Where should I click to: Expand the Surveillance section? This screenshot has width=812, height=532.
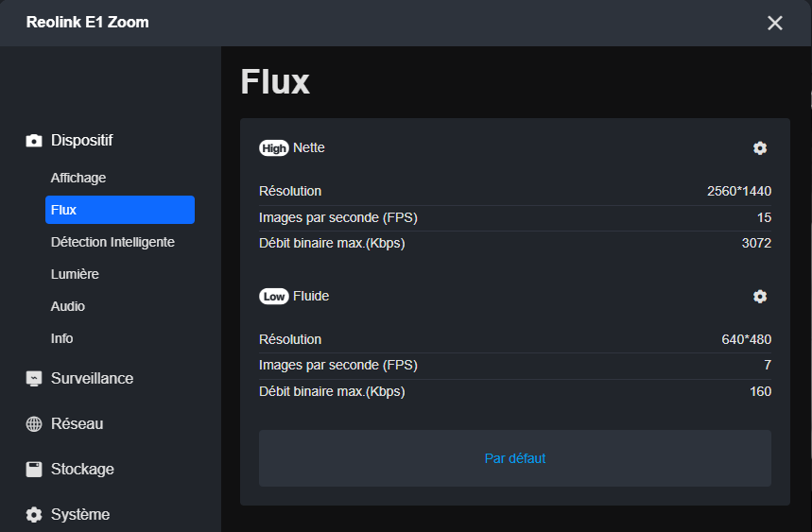coord(92,378)
